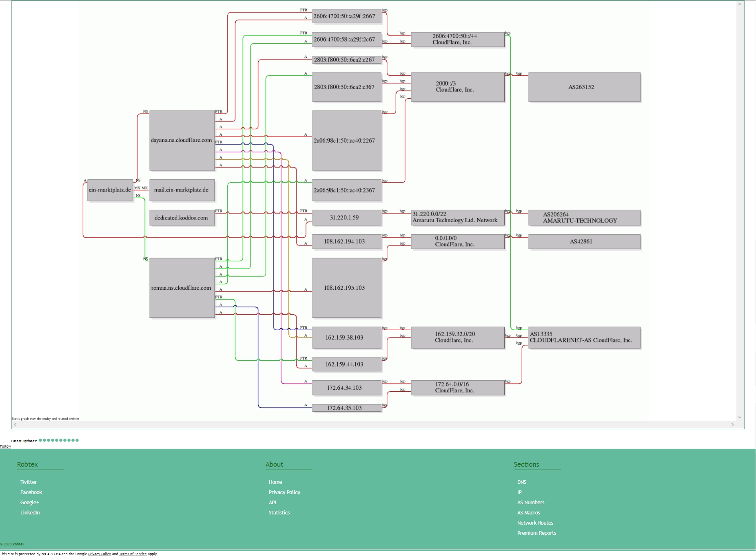The width and height of the screenshot is (756, 556).
Task: Open Network Routes link
Action: [535, 523]
